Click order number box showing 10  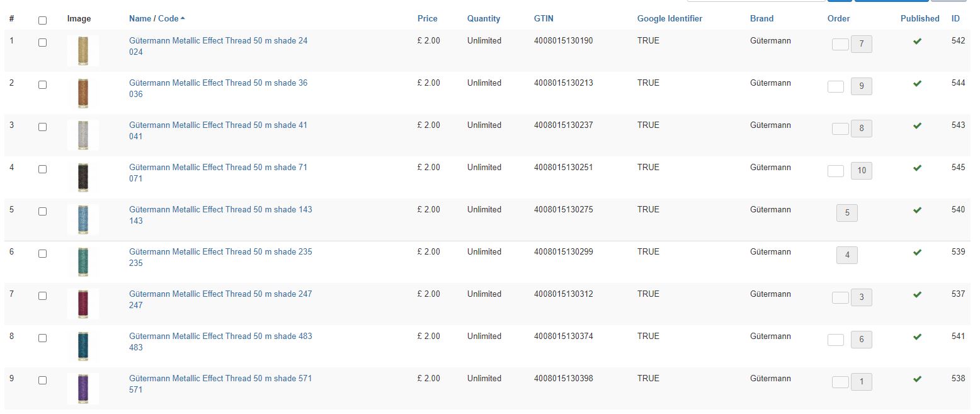[861, 171]
